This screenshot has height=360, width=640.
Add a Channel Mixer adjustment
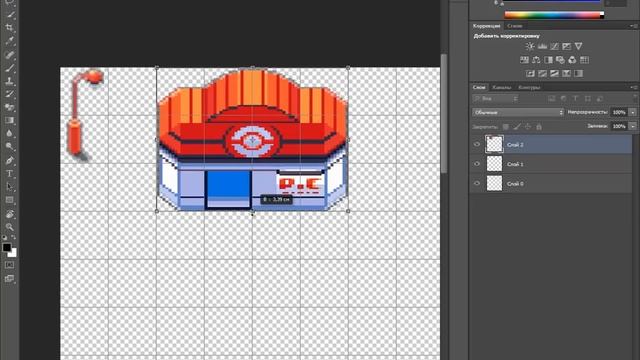tap(572, 60)
